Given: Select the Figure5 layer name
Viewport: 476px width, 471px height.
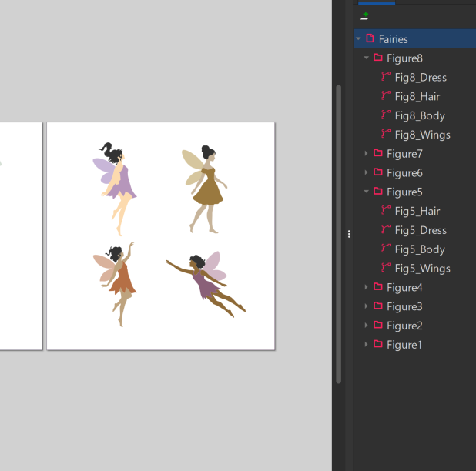Looking at the screenshot, I should [404, 192].
